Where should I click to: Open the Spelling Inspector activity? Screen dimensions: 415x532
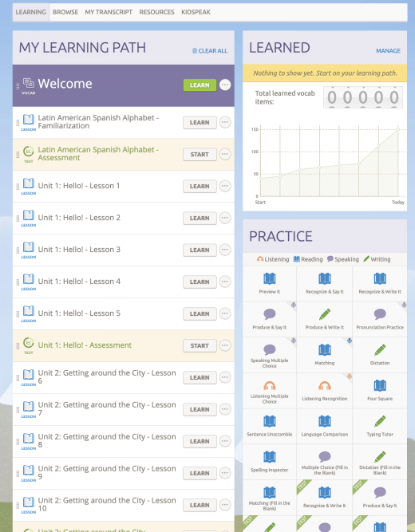pos(270,462)
